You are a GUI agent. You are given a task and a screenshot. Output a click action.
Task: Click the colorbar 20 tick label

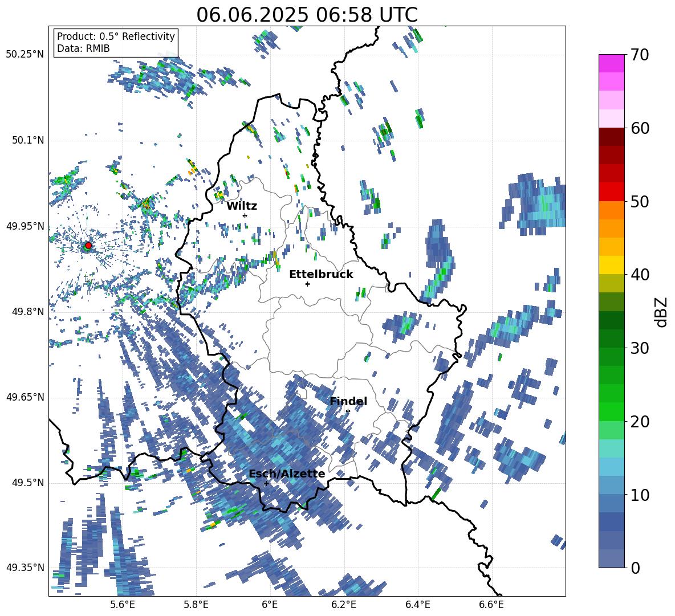tap(640, 422)
